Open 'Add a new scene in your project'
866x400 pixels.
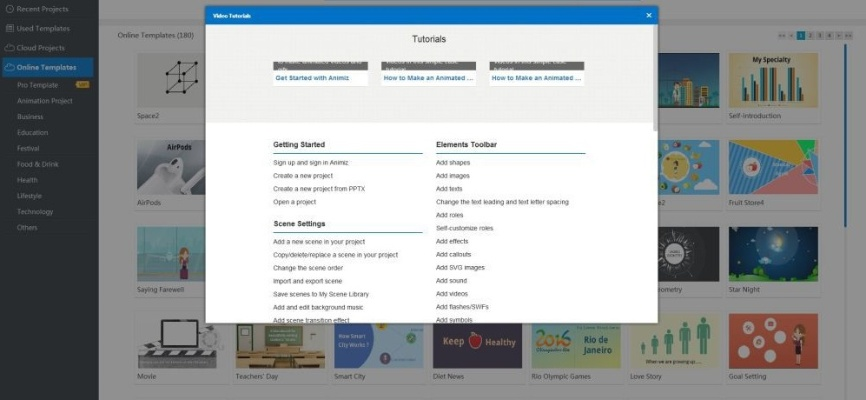click(x=319, y=242)
